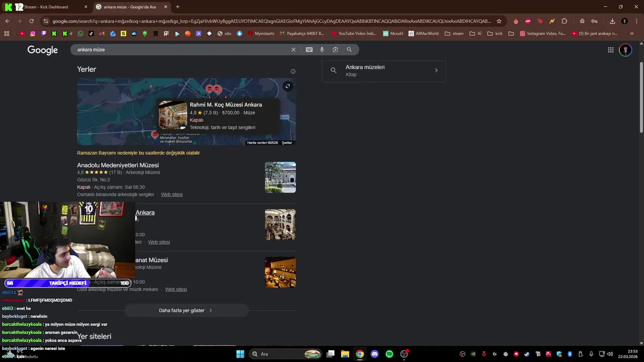Open the Chrome extensions puzzle menu
The width and height of the screenshot is (644, 362).
pyautogui.click(x=564, y=21)
